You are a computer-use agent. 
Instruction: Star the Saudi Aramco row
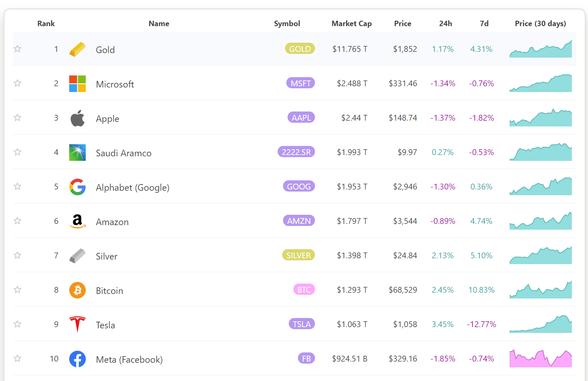click(17, 152)
